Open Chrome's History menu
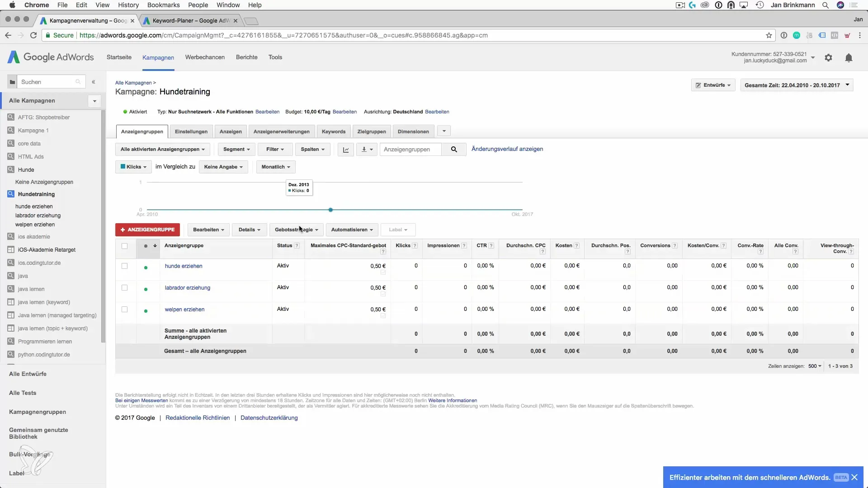 pos(128,5)
